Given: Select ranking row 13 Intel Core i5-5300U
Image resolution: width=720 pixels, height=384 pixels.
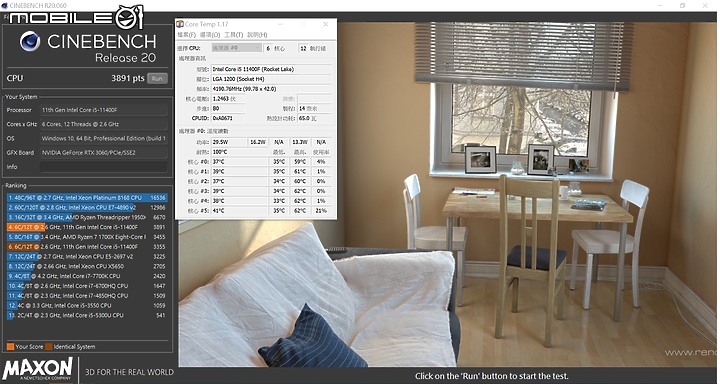Looking at the screenshot, I should (87, 316).
